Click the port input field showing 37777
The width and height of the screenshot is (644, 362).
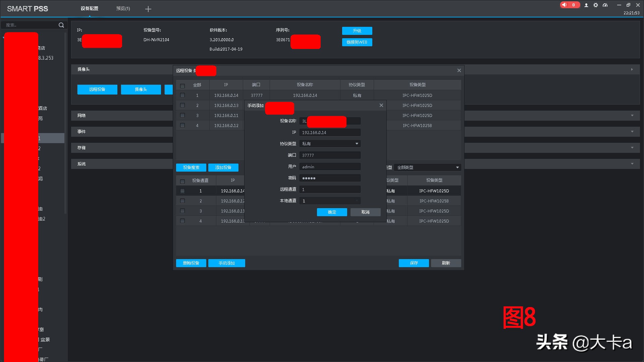[330, 155]
